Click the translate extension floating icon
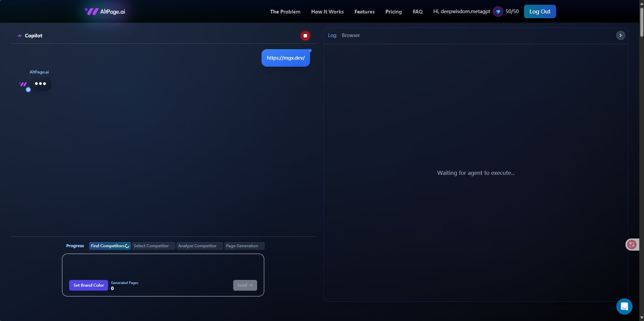644x321 pixels. pyautogui.click(x=632, y=245)
